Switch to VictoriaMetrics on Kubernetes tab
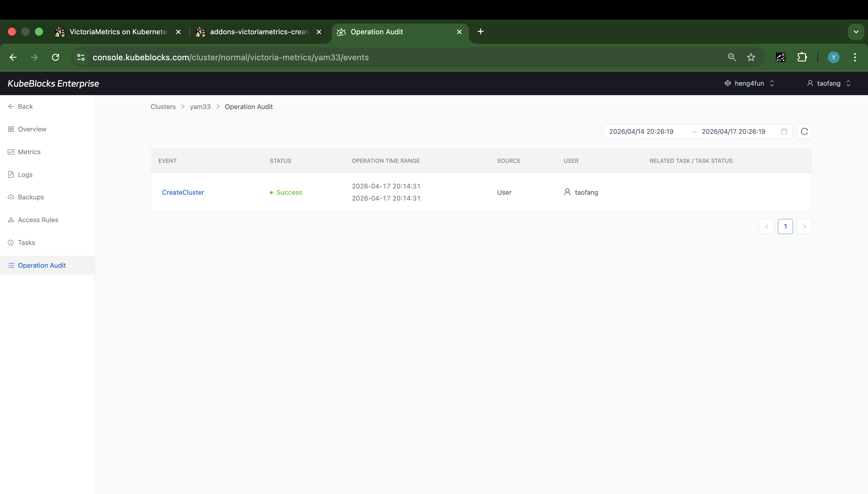Image resolution: width=868 pixels, height=494 pixels. pos(118,32)
